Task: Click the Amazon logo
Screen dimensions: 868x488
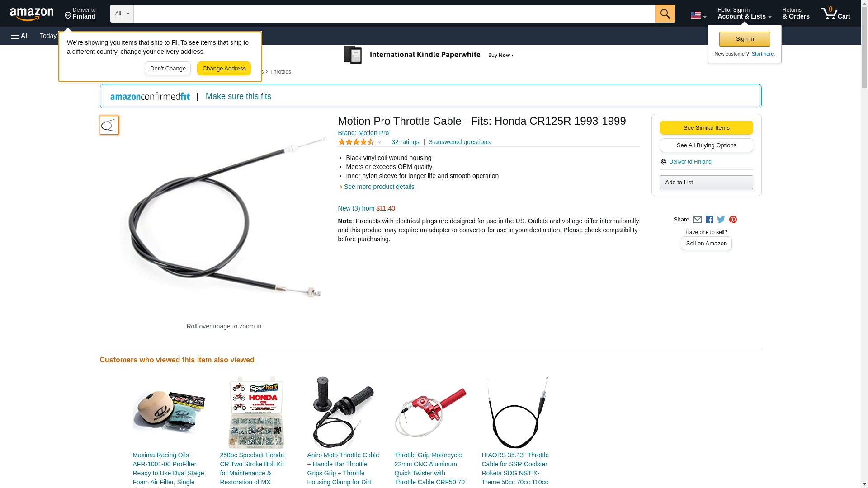Action: (32, 14)
